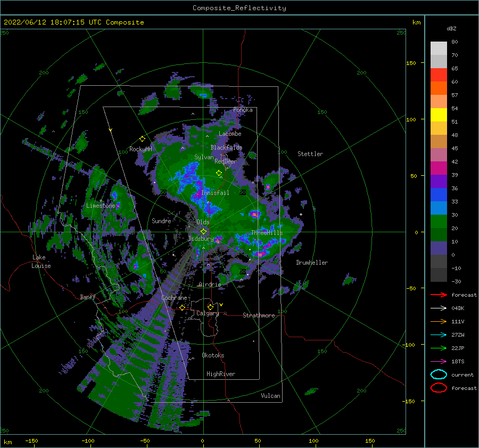Click the Cochrane city label
The image size is (479, 448).
[x=174, y=298]
